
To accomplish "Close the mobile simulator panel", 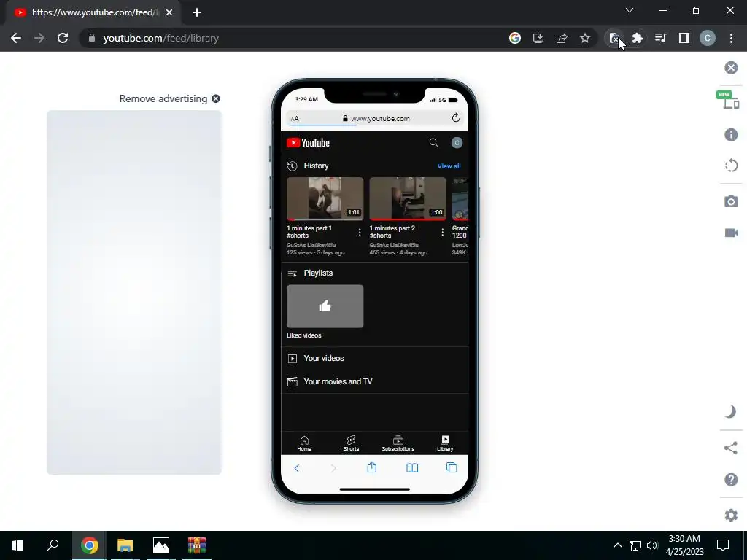I will point(731,68).
